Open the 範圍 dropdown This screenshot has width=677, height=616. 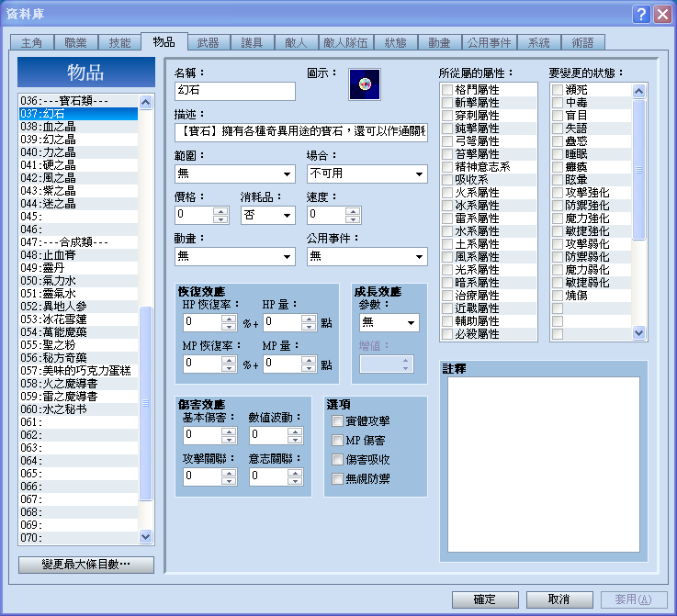[x=235, y=174]
